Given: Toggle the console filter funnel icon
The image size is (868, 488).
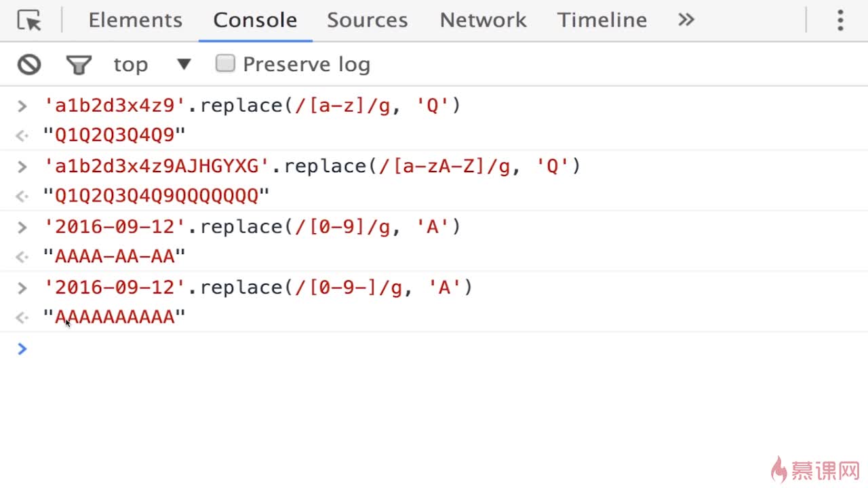Looking at the screenshot, I should click(79, 64).
